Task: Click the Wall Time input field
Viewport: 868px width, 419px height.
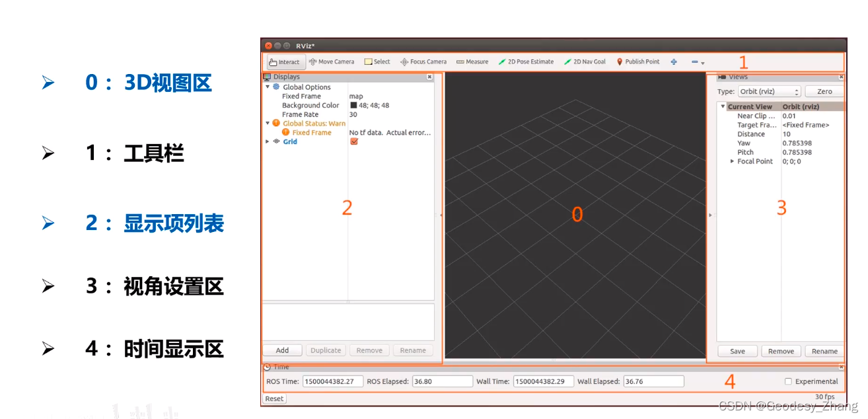Action: (543, 381)
